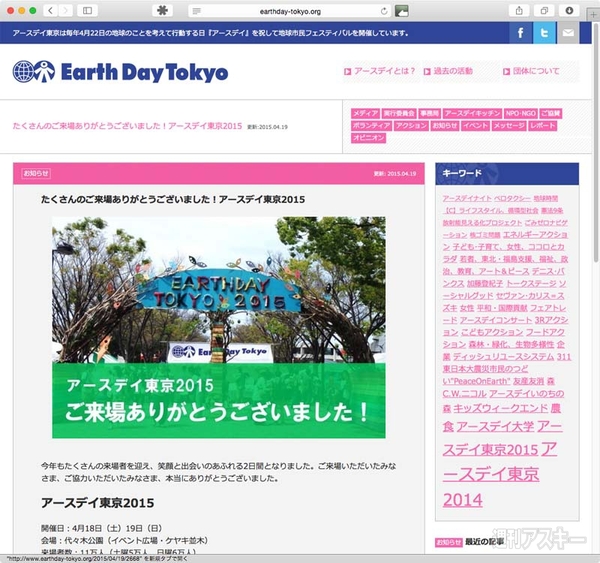The height and width of the screenshot is (563, 600).
Task: Add a new tab with plus button
Action: pos(593,15)
